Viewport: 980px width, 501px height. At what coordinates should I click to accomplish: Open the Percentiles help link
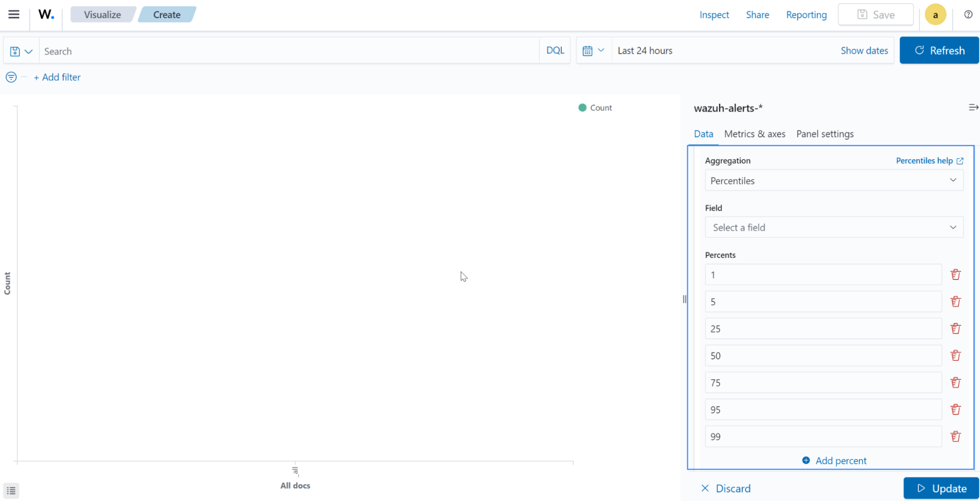(929, 160)
